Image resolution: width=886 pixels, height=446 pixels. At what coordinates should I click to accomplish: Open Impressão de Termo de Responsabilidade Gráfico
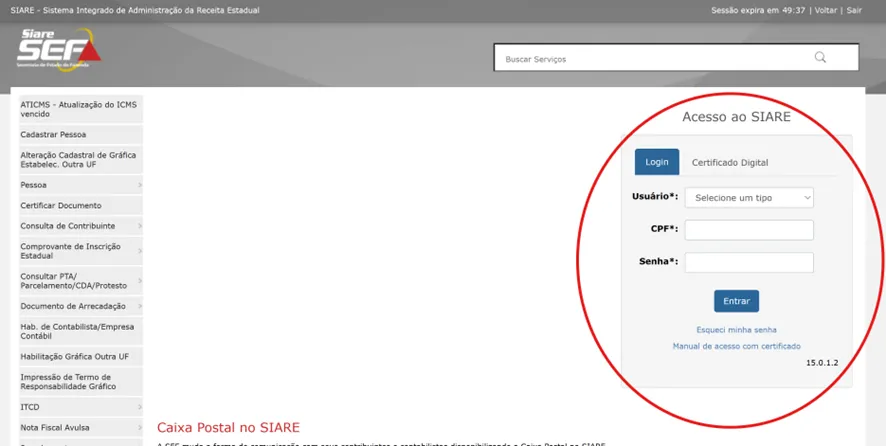pyautogui.click(x=81, y=382)
